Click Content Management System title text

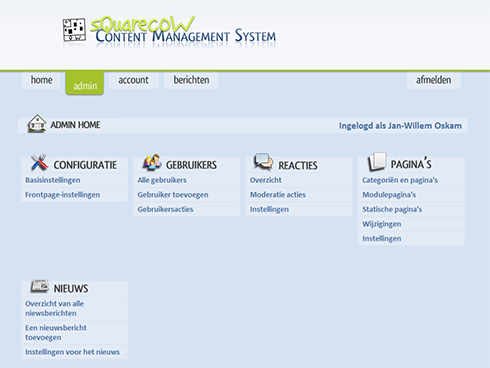tap(186, 36)
